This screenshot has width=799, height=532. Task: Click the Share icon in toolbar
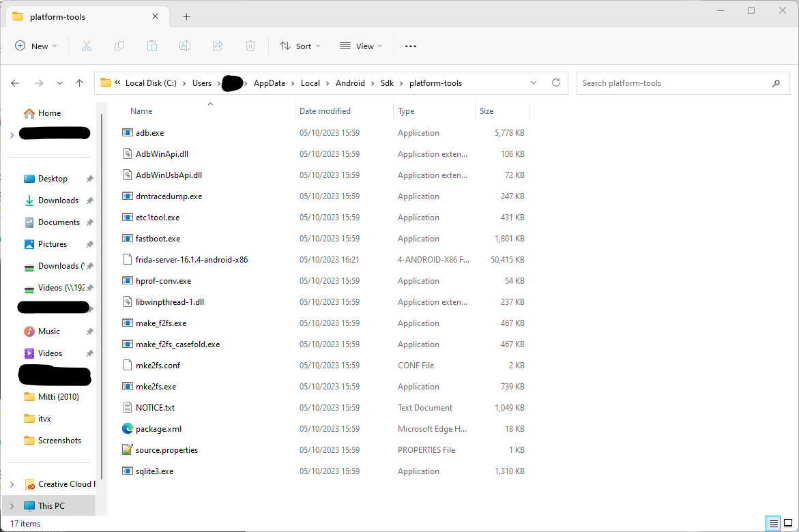[218, 46]
